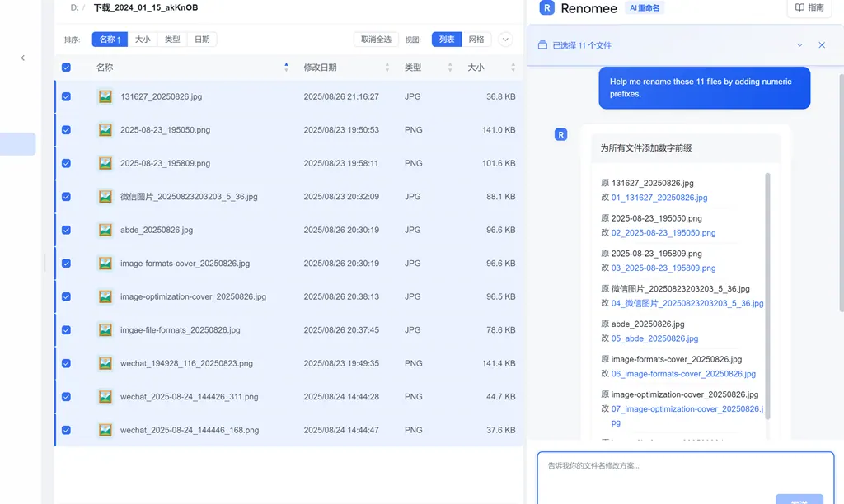Click image icon of 131627_20250826.jpg

coord(105,96)
